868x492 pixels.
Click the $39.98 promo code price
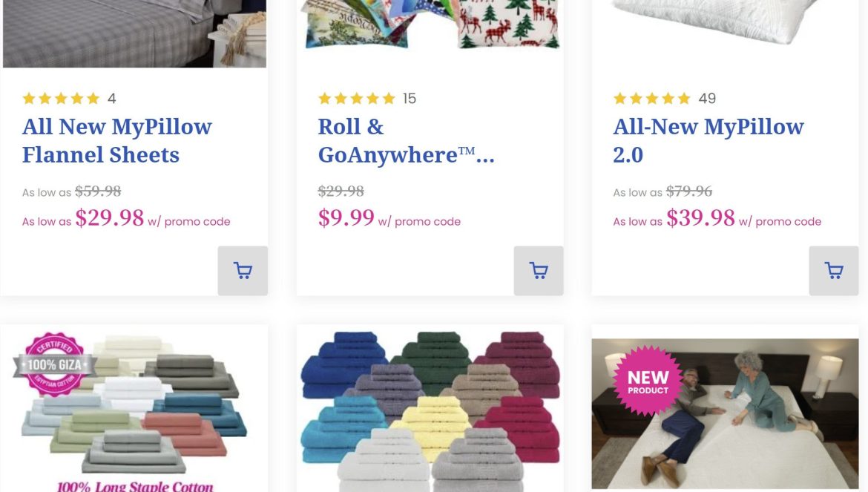click(700, 217)
